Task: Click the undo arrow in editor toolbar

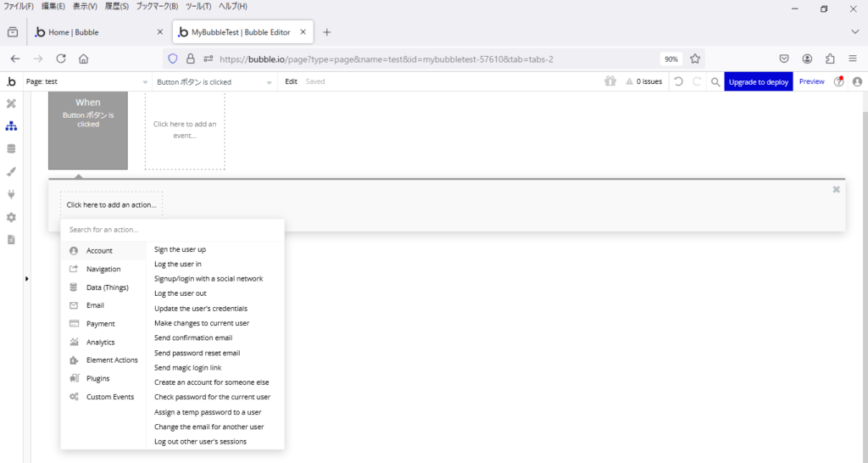Action: [x=678, y=81]
